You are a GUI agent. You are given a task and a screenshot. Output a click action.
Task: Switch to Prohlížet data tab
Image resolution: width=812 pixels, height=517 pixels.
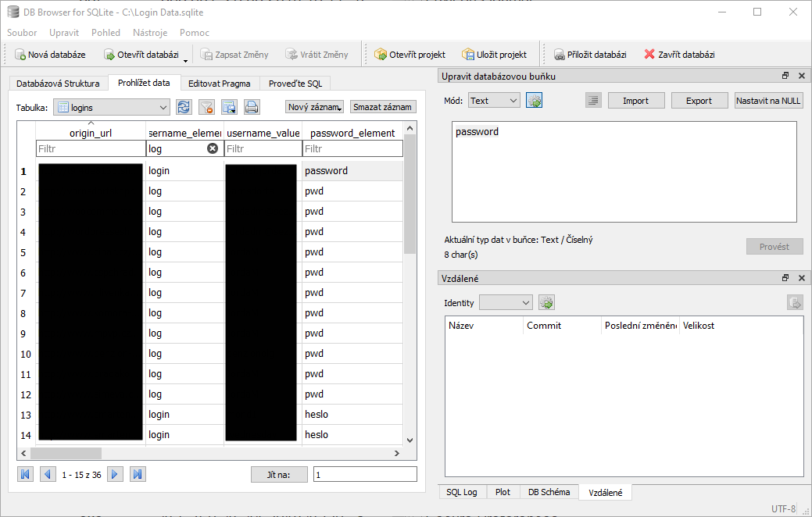[x=144, y=83]
